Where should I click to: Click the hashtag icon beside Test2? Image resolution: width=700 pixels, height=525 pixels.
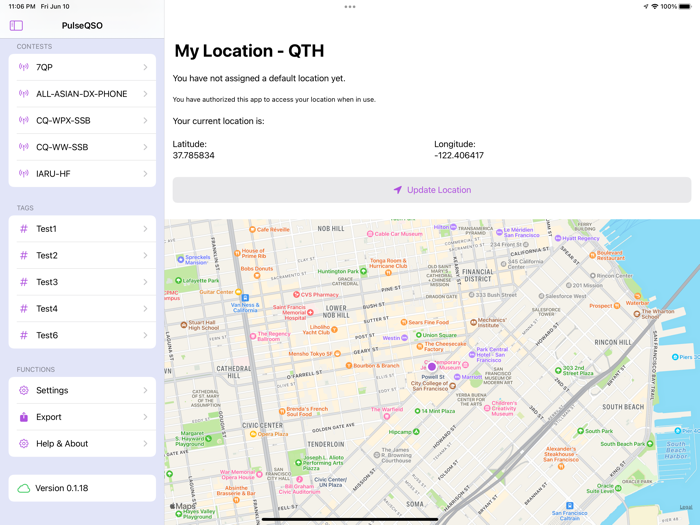pyautogui.click(x=24, y=255)
